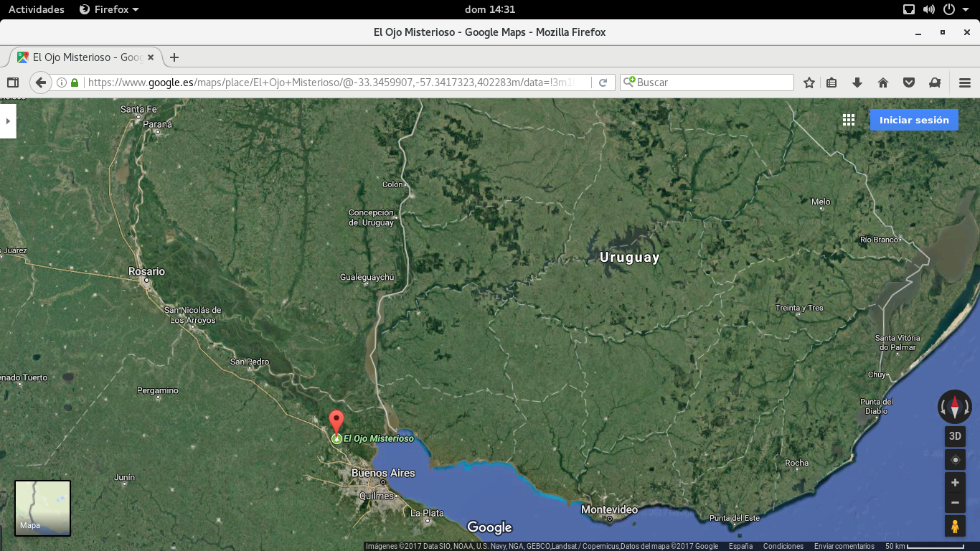Select the Street View pegman
The height and width of the screenshot is (551, 980).
click(x=955, y=527)
